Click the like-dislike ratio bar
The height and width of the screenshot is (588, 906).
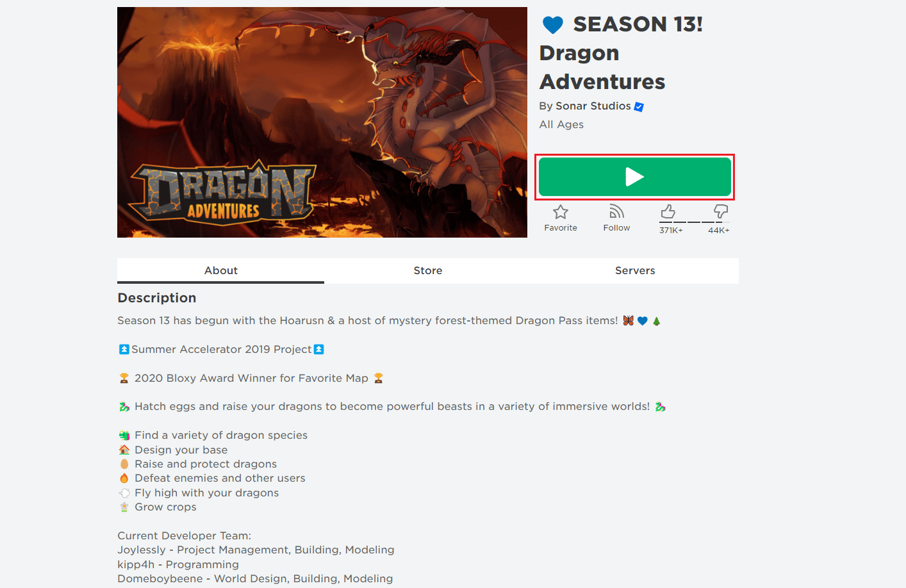693,222
